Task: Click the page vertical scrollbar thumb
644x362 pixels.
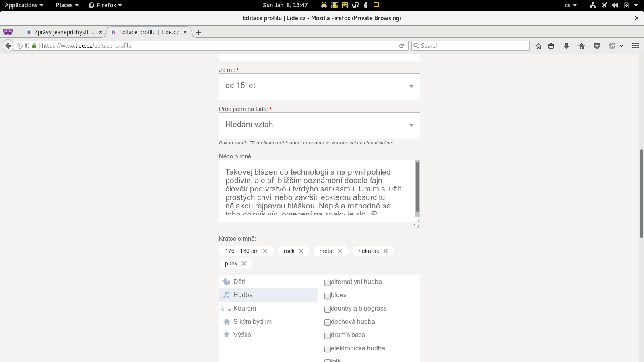Action: pos(642,193)
